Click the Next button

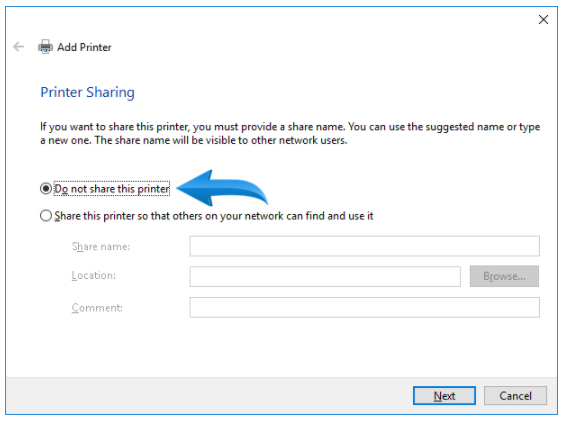(444, 396)
